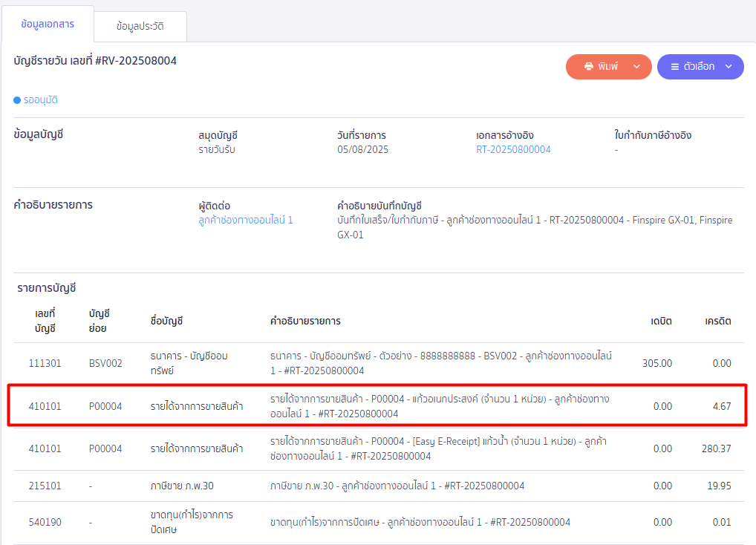The height and width of the screenshot is (545, 756).
Task: Select the ข้อมูลเอกสาร tab
Action: [48, 25]
